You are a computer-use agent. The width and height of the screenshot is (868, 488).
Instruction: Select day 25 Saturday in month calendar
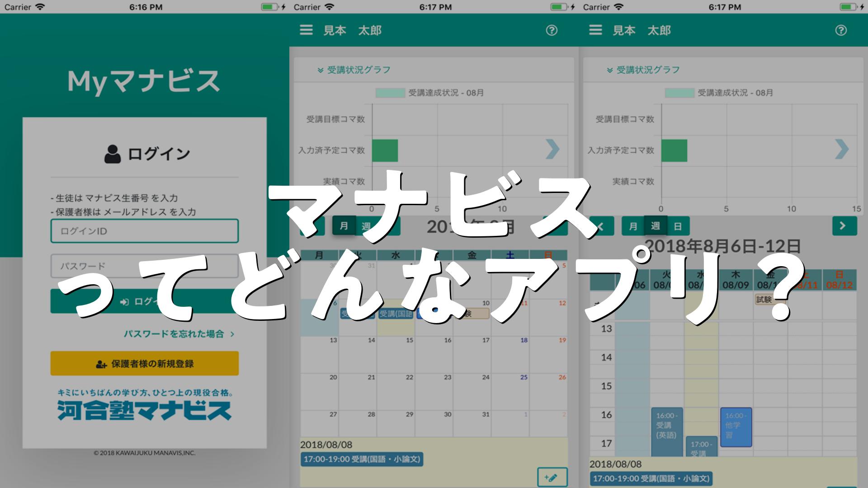pos(510,392)
